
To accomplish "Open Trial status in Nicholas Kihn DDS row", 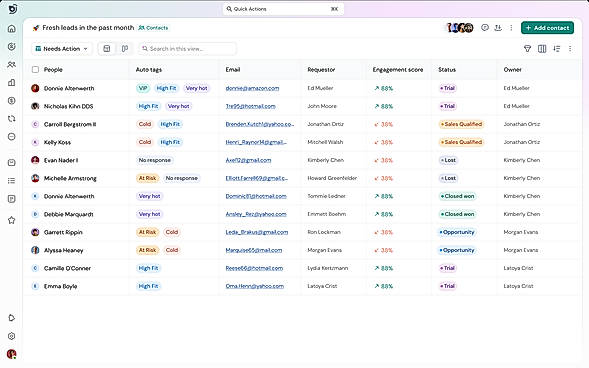I will pos(447,106).
